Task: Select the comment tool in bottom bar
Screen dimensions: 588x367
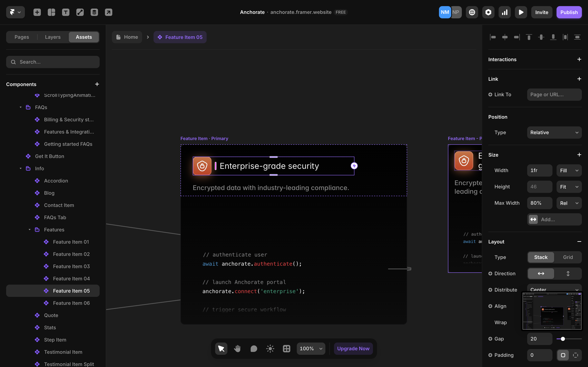Action: click(254, 349)
